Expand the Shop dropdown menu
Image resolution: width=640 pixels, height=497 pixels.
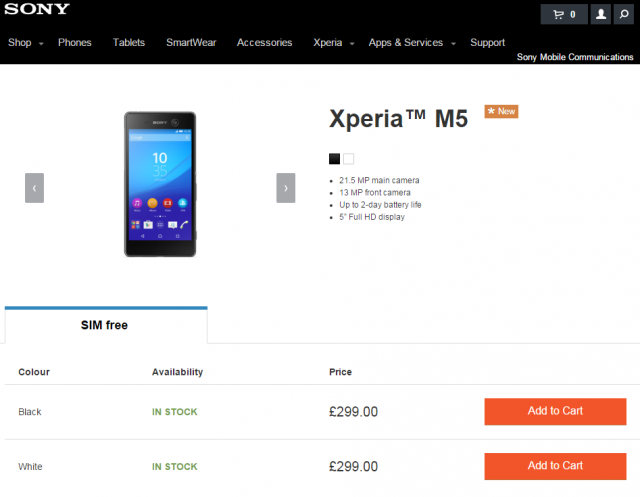pos(25,43)
